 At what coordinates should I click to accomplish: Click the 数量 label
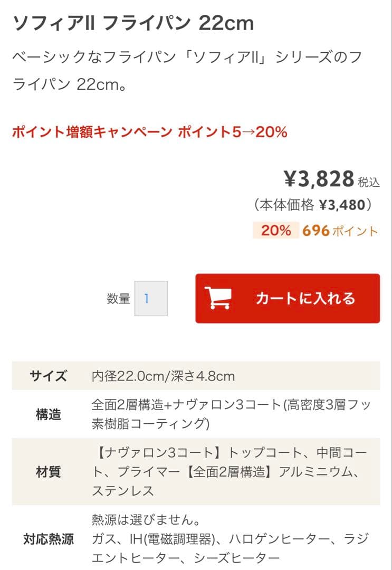118,299
